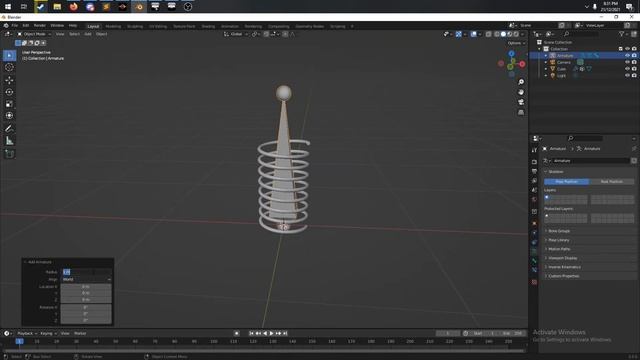Open the Tool properties tab

pos(534,150)
